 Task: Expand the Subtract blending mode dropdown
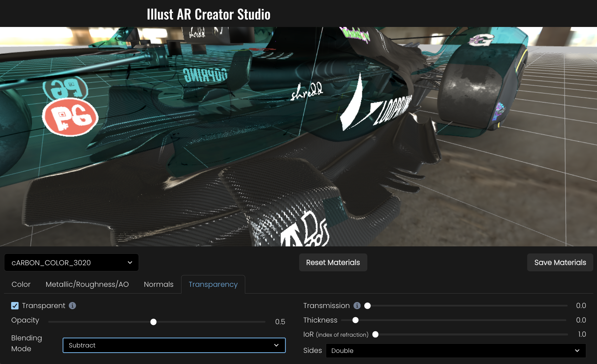click(174, 345)
